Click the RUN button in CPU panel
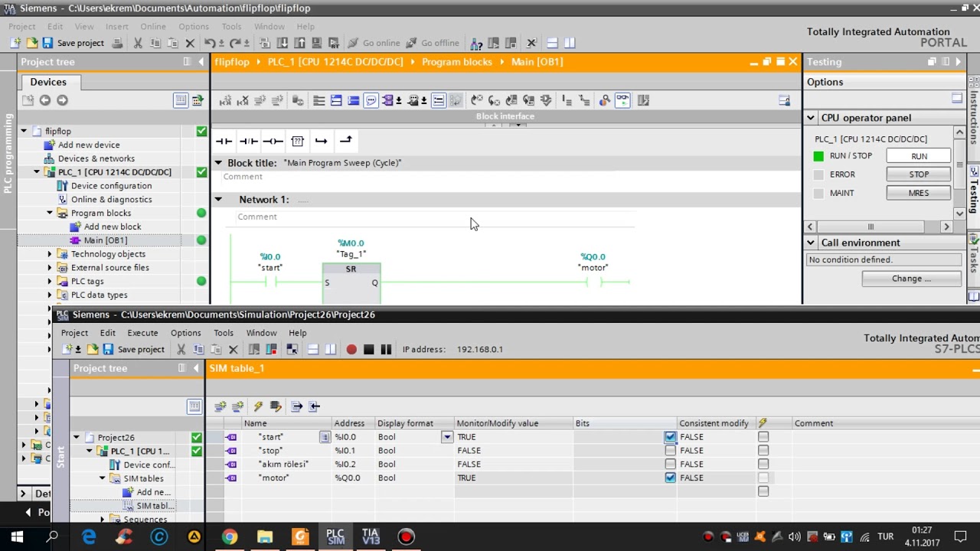The height and width of the screenshot is (551, 980). coord(919,156)
